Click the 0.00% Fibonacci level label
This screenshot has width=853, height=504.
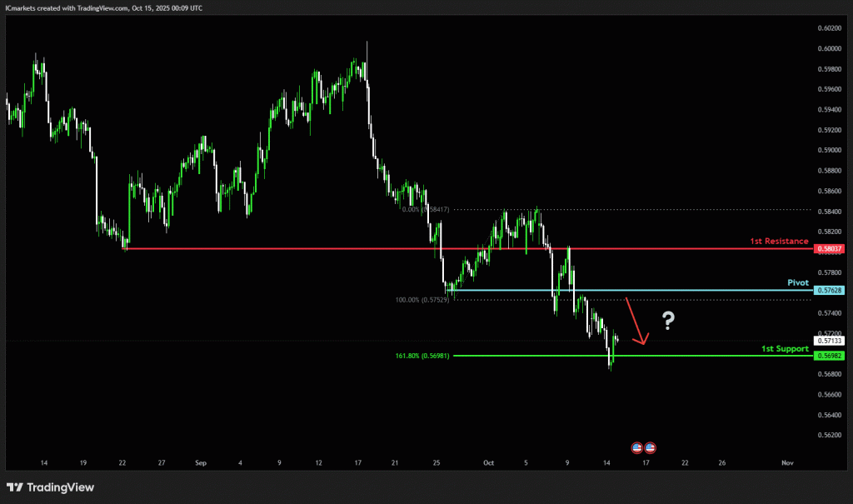(425, 210)
